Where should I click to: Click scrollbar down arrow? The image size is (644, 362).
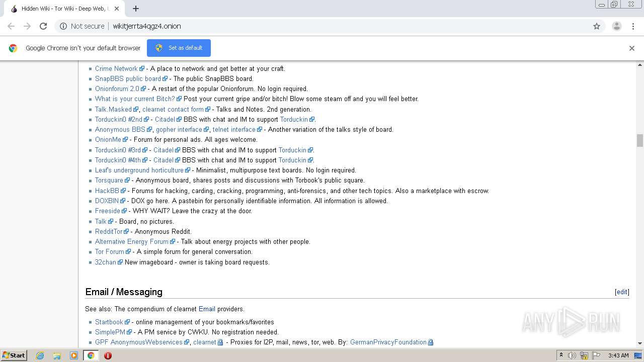coord(640,343)
